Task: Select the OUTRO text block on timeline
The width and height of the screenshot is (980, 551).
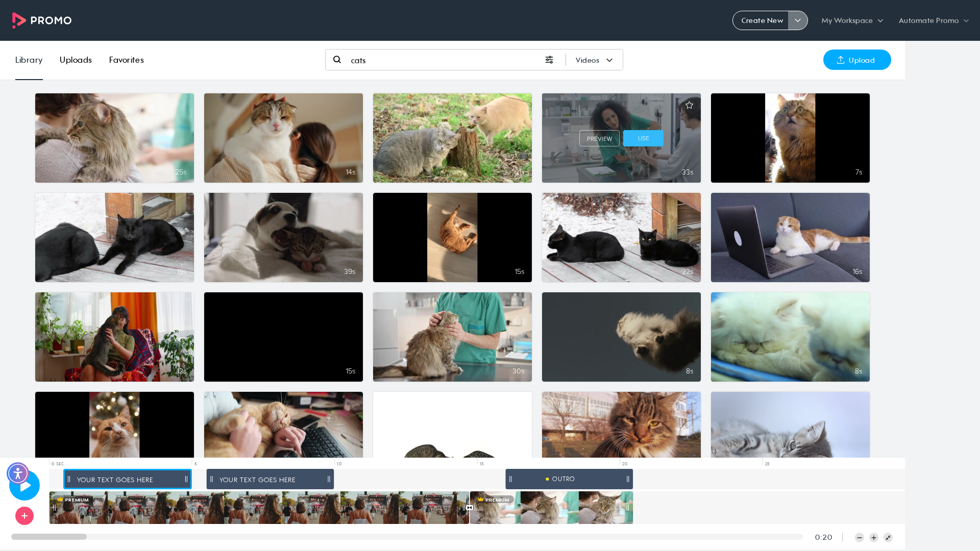Action: 569,479
